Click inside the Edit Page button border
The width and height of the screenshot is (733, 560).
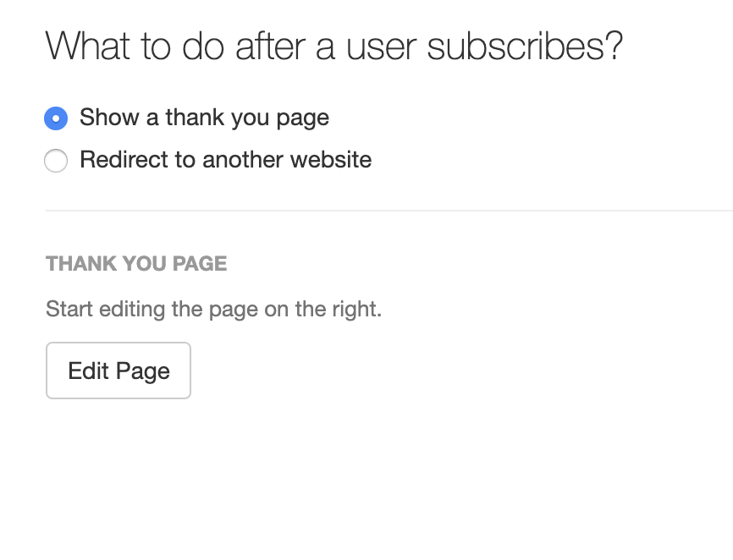pos(118,370)
